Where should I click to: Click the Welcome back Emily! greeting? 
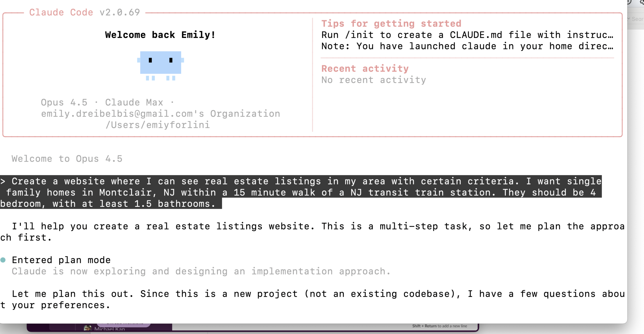tap(160, 35)
